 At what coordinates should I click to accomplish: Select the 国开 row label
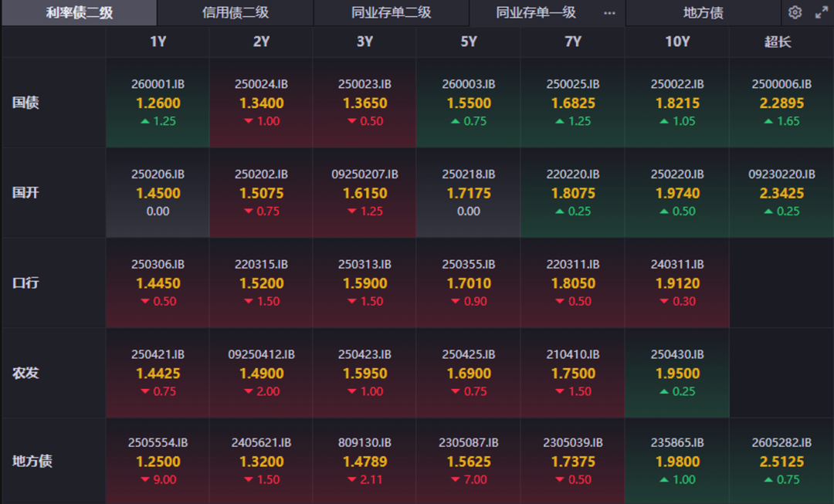pos(25,192)
